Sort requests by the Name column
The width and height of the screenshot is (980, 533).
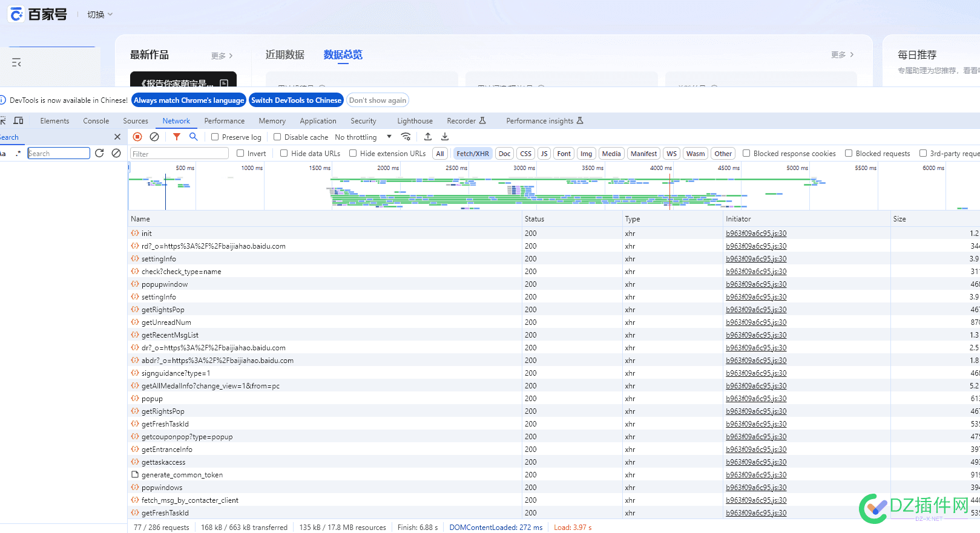coord(325,218)
